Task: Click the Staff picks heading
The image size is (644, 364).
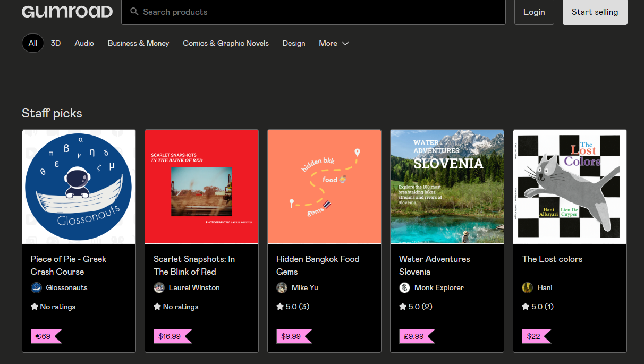Action: (52, 113)
